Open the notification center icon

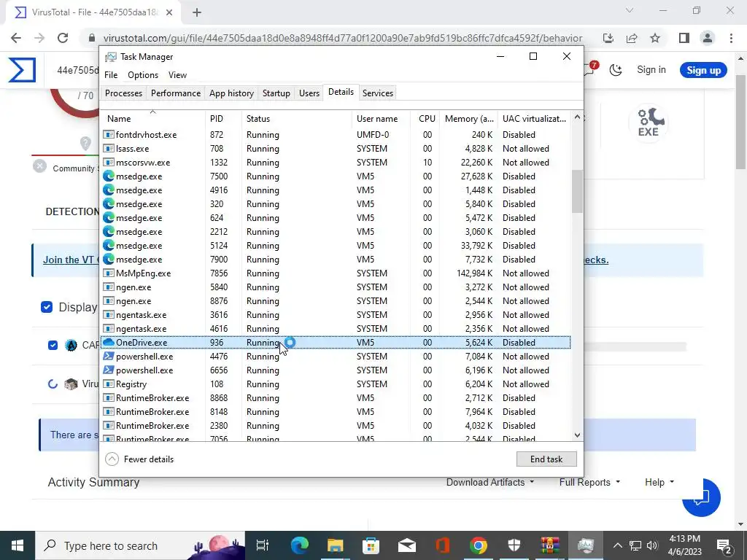(x=724, y=545)
